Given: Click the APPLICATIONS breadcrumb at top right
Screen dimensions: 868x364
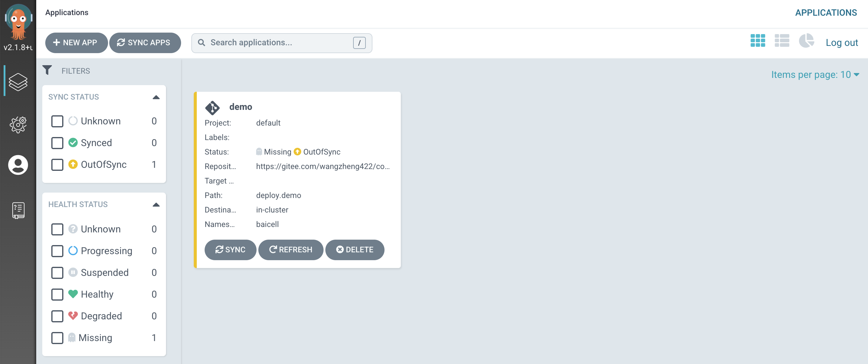Looking at the screenshot, I should (x=825, y=13).
